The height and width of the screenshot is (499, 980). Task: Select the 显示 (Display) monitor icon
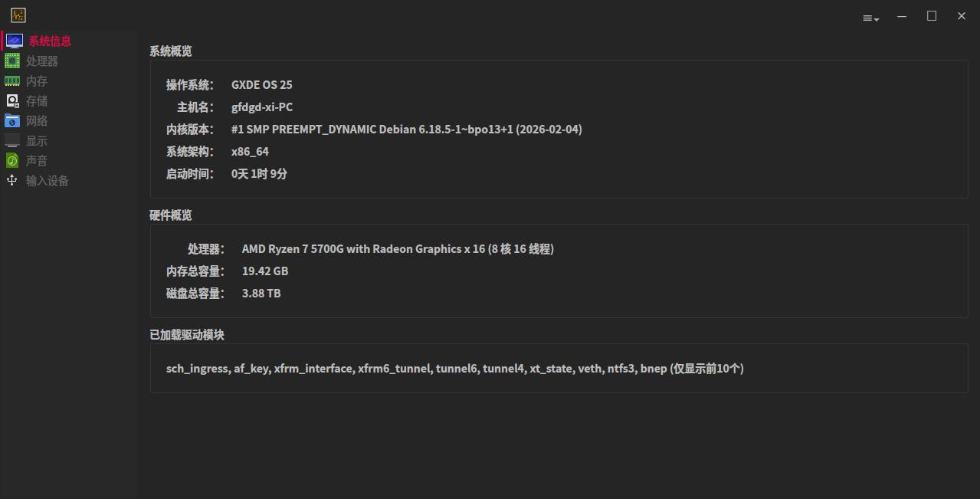coord(12,140)
